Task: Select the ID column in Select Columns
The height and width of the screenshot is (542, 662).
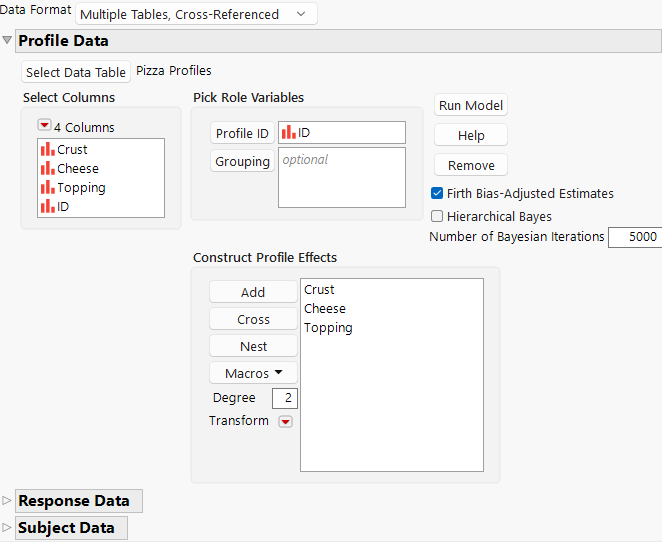Action: (63, 206)
